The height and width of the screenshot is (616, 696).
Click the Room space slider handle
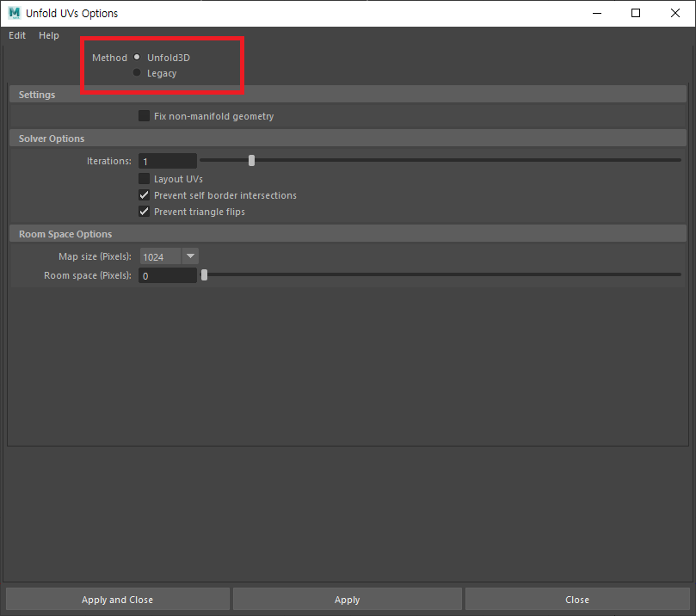(204, 275)
